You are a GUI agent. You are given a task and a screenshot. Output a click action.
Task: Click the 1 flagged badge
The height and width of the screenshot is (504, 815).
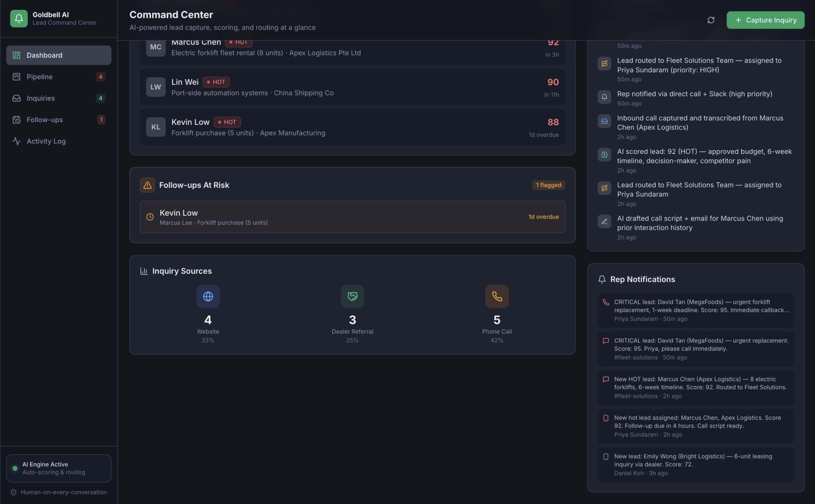pos(548,185)
